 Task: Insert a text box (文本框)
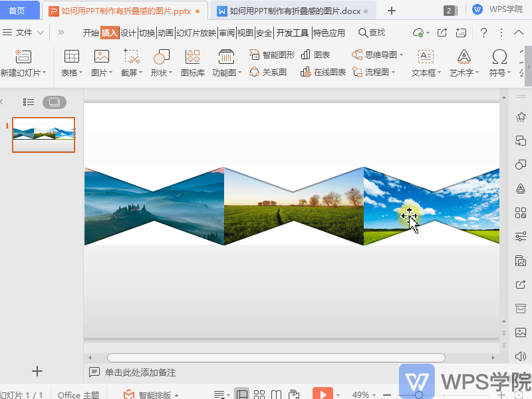point(426,57)
